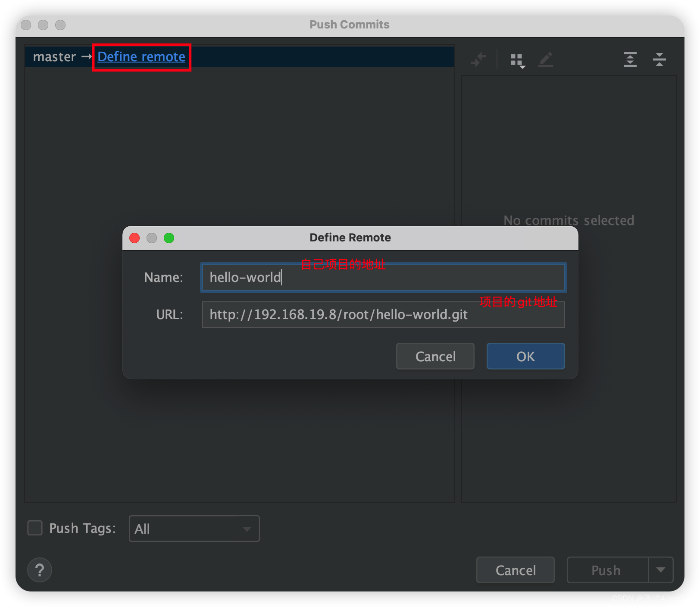
Task: Click the No commits selected text
Action: [x=569, y=220]
